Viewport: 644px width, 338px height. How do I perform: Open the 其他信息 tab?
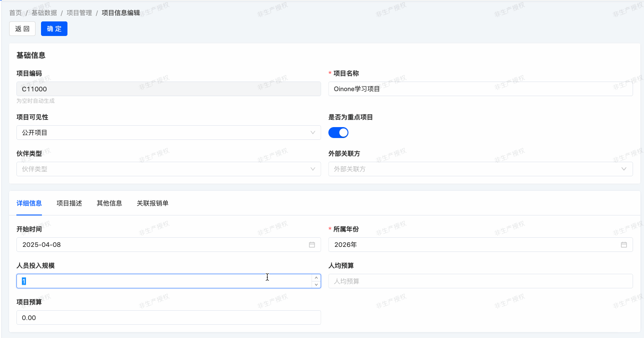point(109,203)
